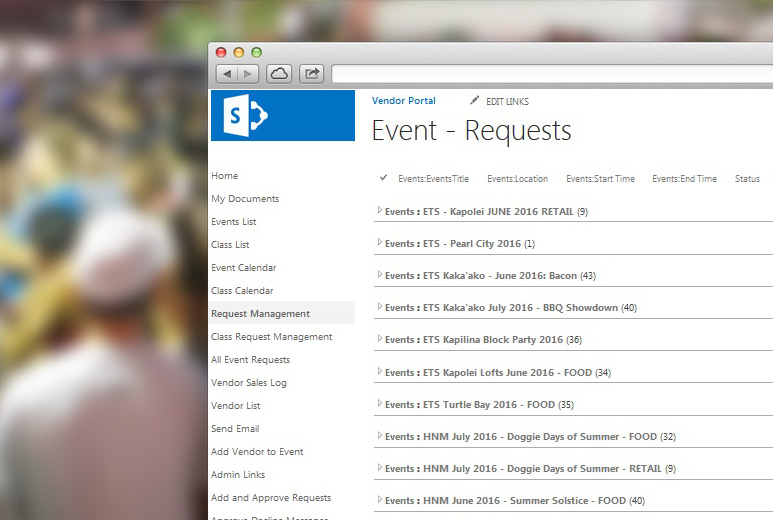The width and height of the screenshot is (773, 520).
Task: Expand the ETS - Kapolei JUNE 2016 RETAIL group
Action: coord(380,211)
